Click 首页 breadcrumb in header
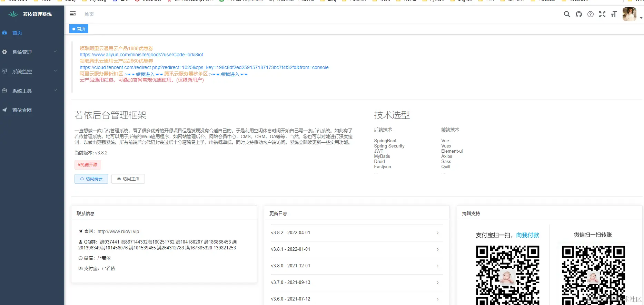The image size is (644, 305). (x=89, y=14)
